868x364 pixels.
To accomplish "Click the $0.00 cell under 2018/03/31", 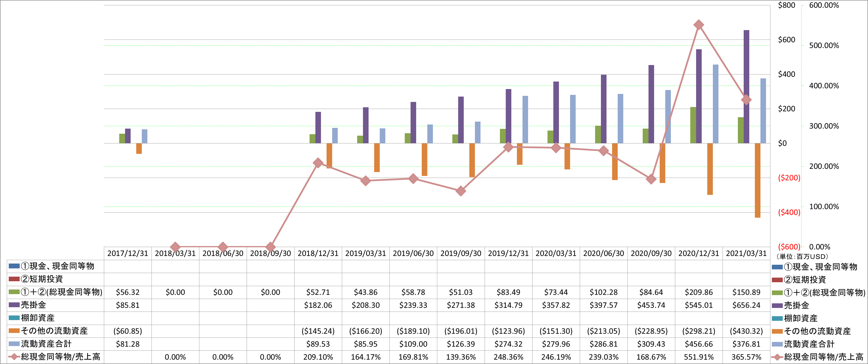I will tap(175, 292).
